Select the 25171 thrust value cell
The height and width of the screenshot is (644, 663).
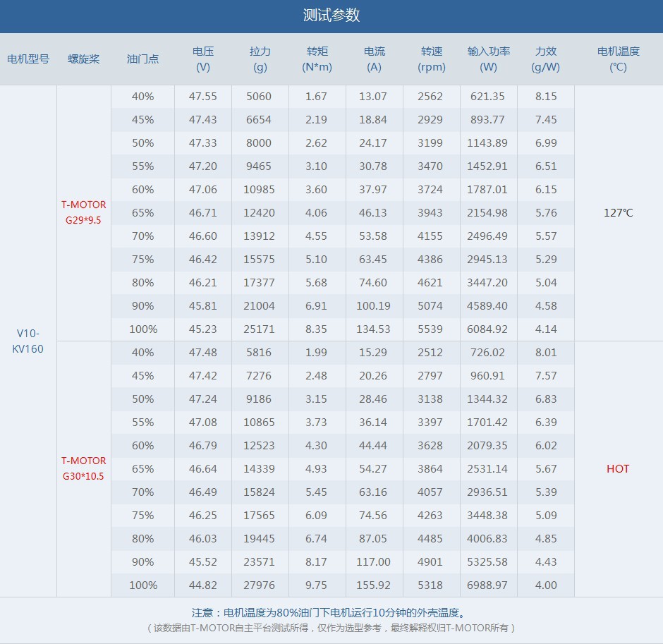[x=259, y=329]
